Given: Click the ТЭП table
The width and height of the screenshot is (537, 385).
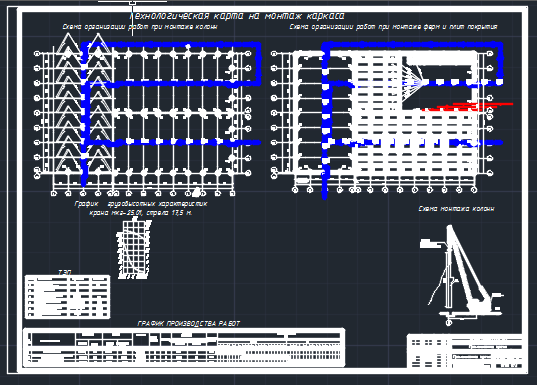Looking at the screenshot, I should pos(67,297).
